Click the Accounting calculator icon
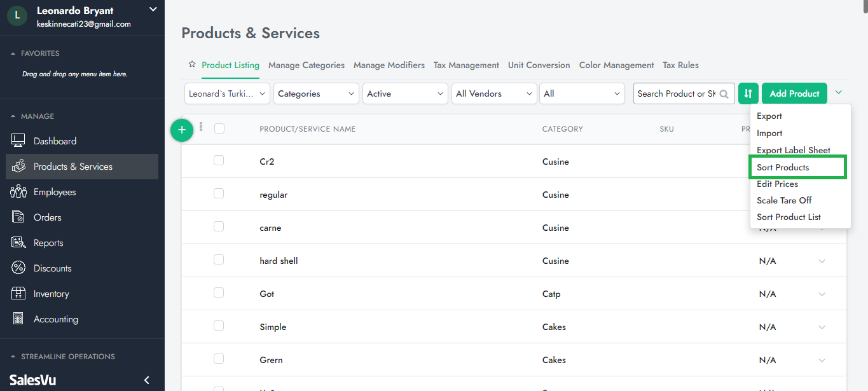The height and width of the screenshot is (391, 868). (x=18, y=319)
